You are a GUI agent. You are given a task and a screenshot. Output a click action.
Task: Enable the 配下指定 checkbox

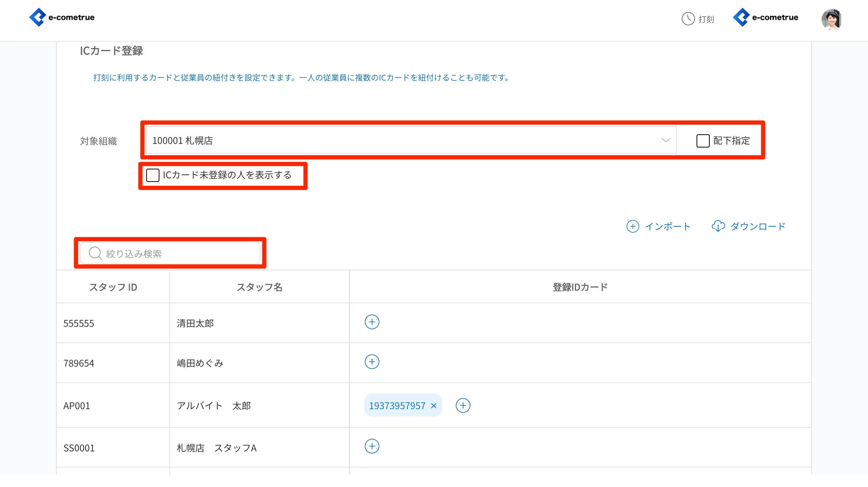tap(703, 141)
